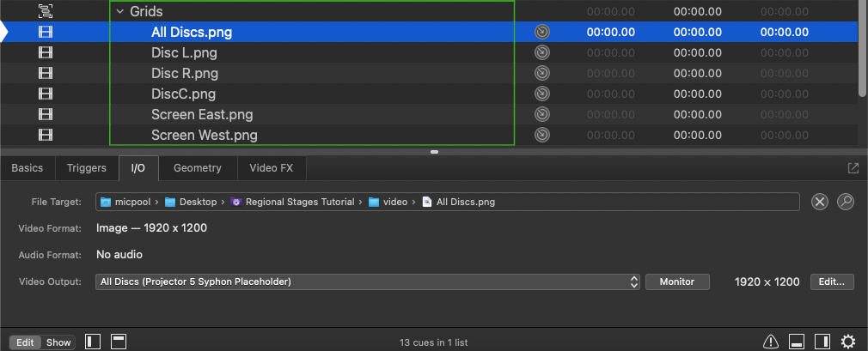Switch to Edit mode
Viewport: 868px width, 351px height.
pyautogui.click(x=26, y=342)
